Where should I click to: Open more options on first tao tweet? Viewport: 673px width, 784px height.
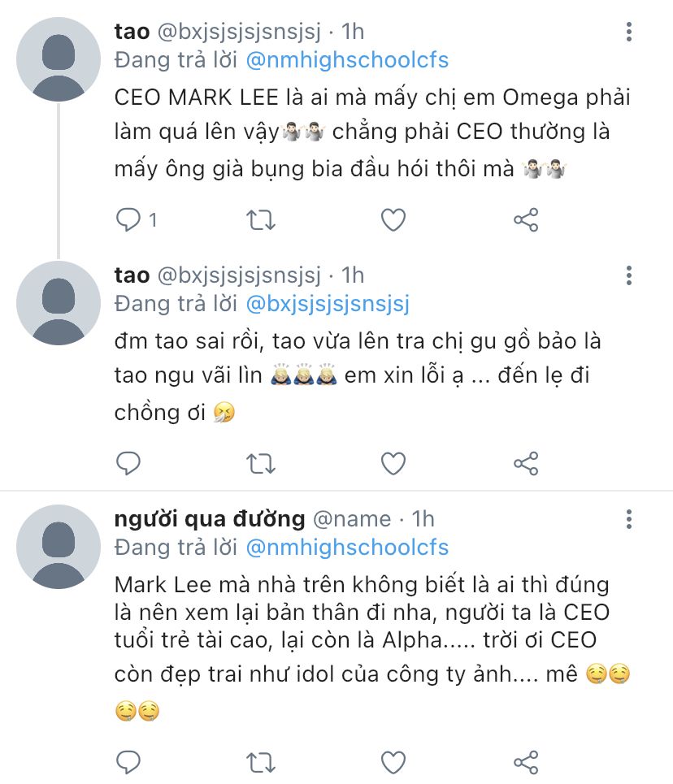tap(629, 32)
